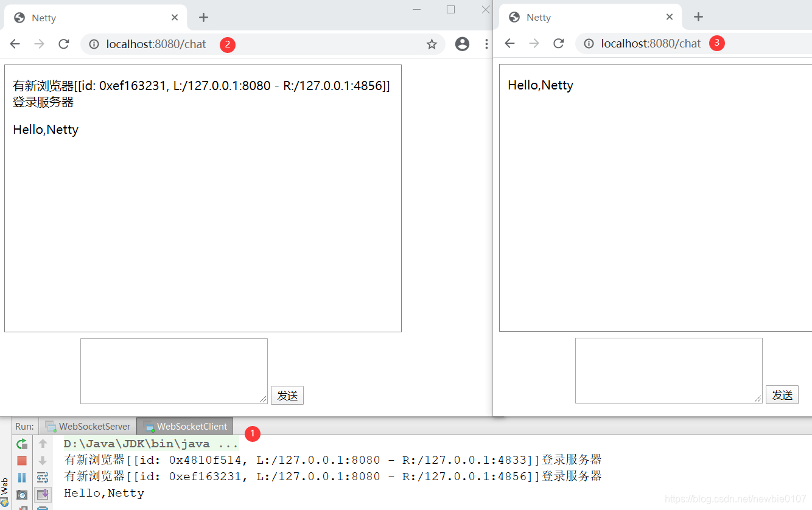Go forward in the left Chrome window

(x=39, y=44)
